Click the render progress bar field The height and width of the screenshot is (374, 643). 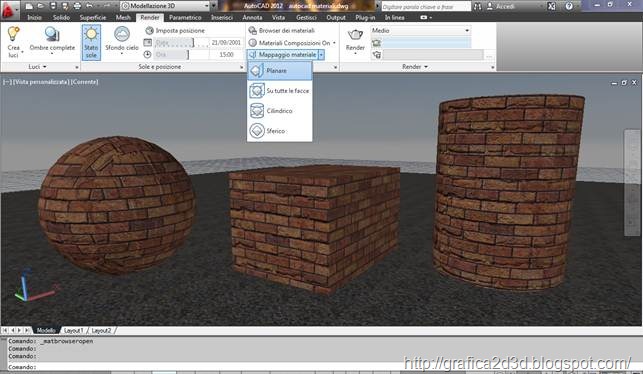pos(426,43)
